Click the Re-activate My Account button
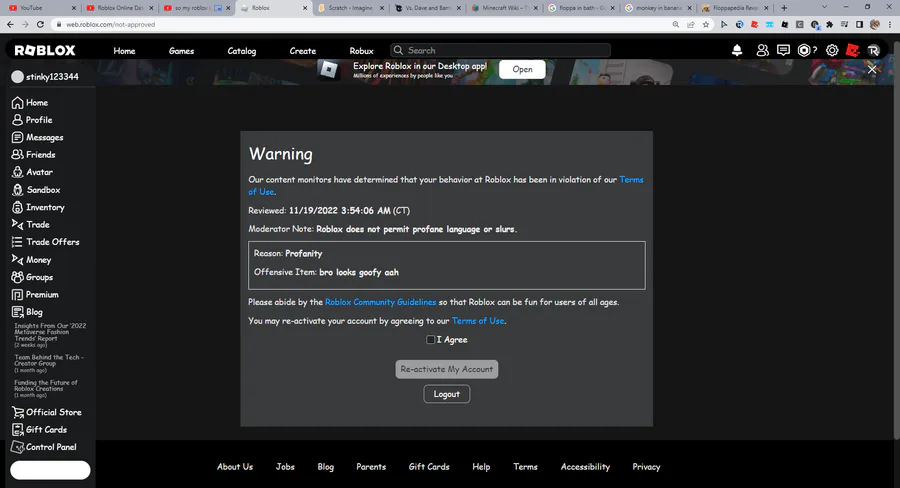Viewport: 900px width, 488px height. click(447, 369)
